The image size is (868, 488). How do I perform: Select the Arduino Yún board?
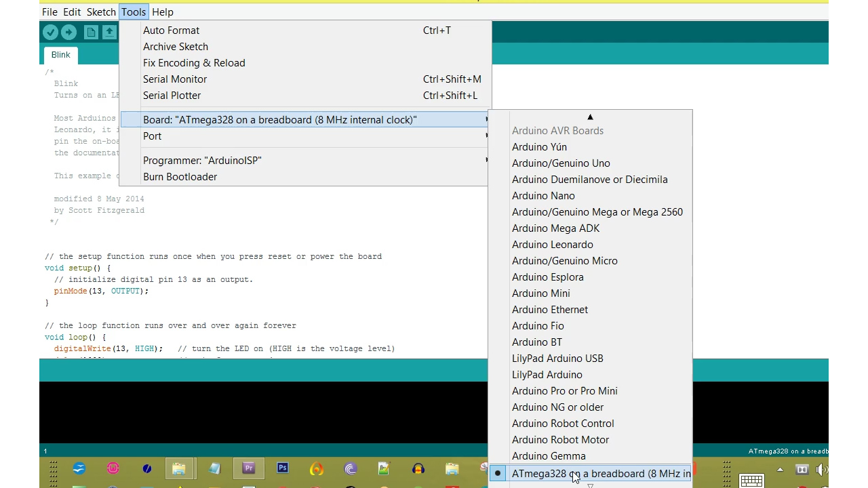click(x=590, y=147)
